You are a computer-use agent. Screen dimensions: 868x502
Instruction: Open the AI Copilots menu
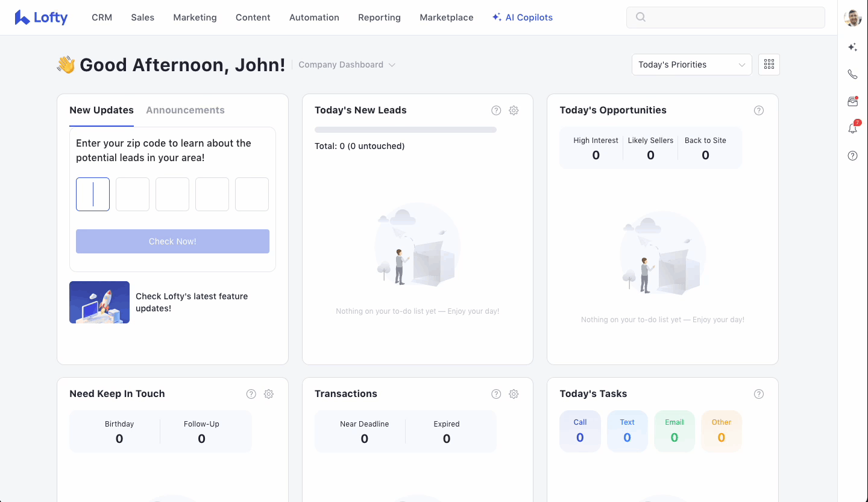pyautogui.click(x=522, y=17)
